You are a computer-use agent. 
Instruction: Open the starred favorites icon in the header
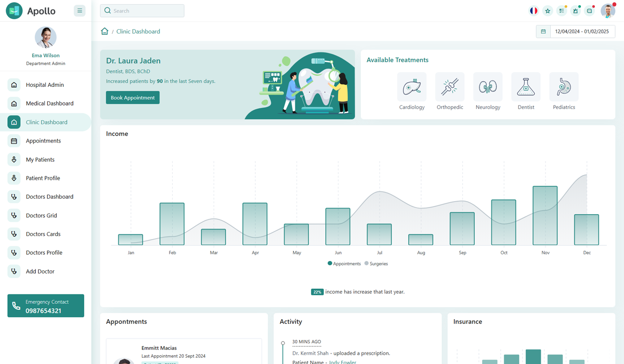coord(548,10)
